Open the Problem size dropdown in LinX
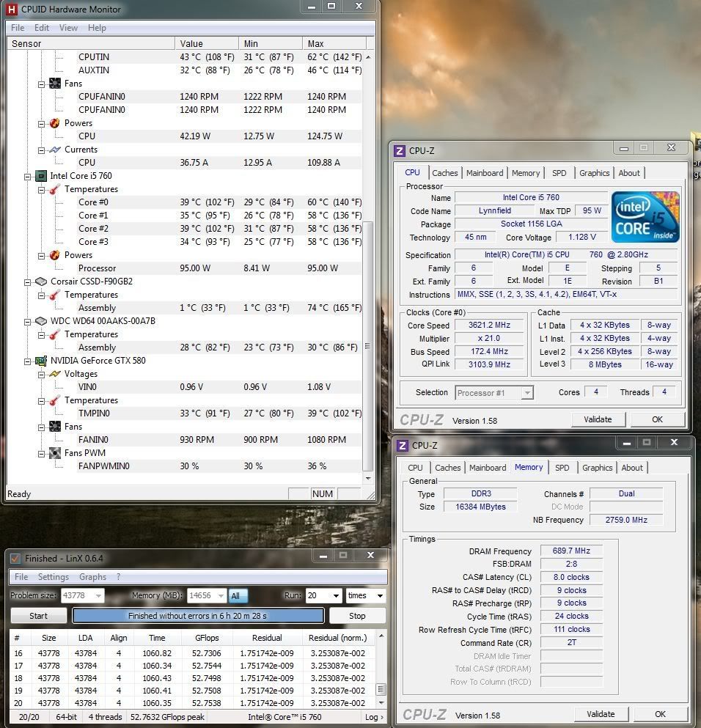 [x=98, y=596]
